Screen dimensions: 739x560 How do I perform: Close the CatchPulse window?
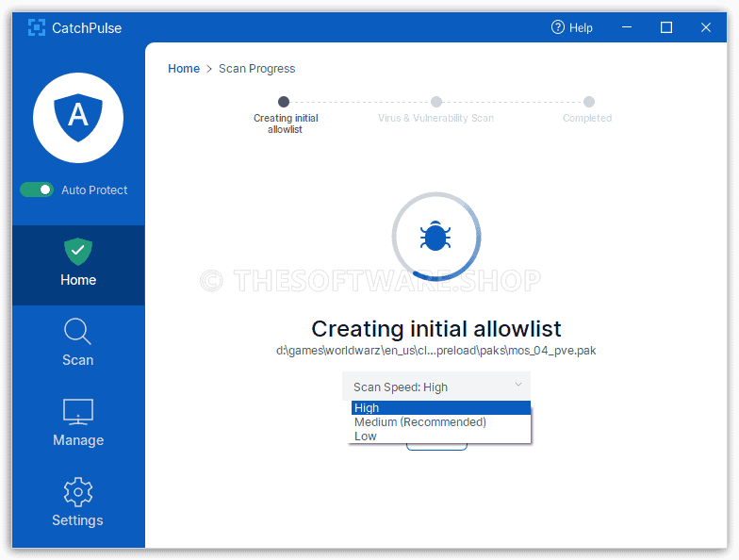(x=706, y=27)
